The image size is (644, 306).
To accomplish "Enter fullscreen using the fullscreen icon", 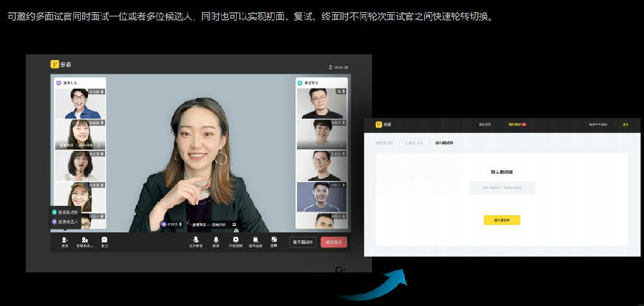I will tap(274, 241).
